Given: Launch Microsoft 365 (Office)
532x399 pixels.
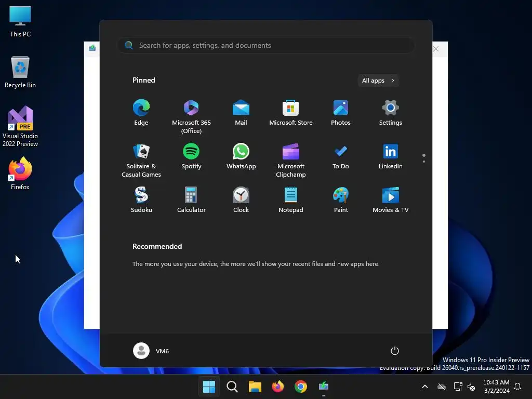Looking at the screenshot, I should (191, 117).
